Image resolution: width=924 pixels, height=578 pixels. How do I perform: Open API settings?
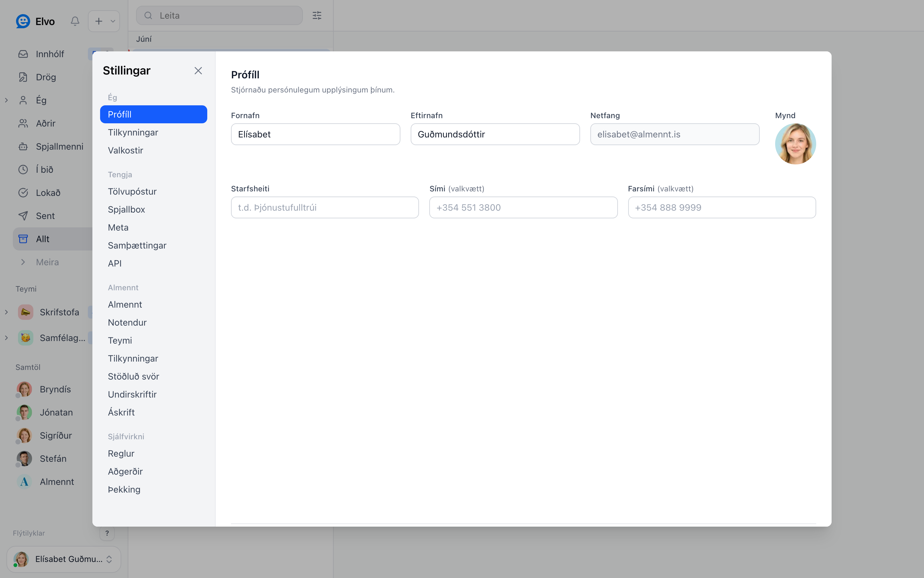pos(153,263)
